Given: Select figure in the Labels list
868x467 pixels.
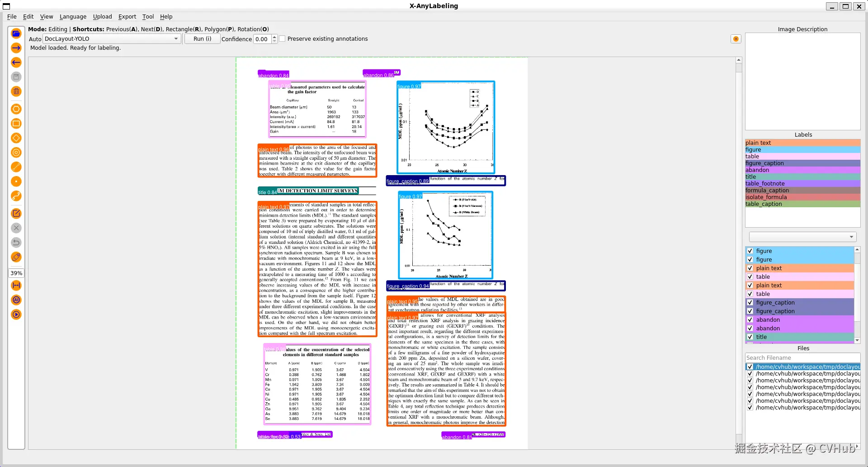Looking at the screenshot, I should tap(802, 150).
